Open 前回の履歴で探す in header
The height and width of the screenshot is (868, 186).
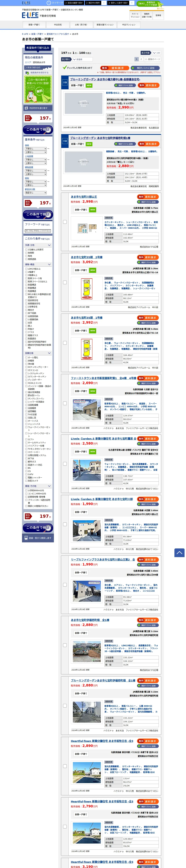[74, 3]
